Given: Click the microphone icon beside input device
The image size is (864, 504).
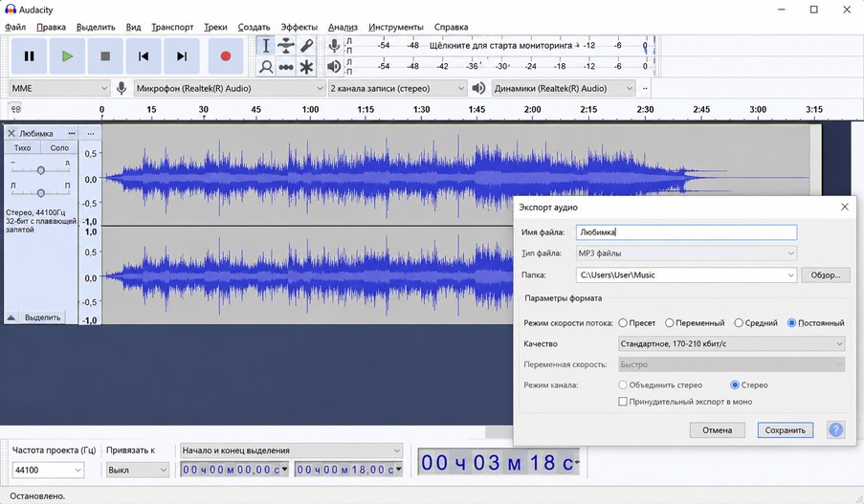Looking at the screenshot, I should coord(122,88).
